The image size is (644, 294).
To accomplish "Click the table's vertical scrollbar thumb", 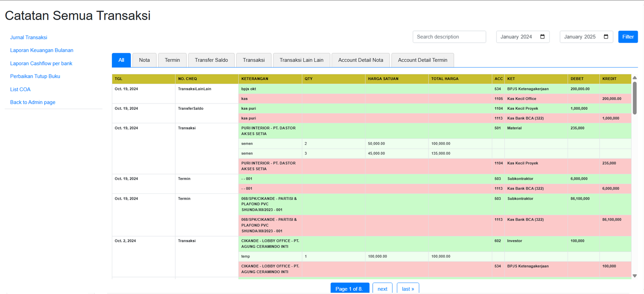I will tap(635, 98).
